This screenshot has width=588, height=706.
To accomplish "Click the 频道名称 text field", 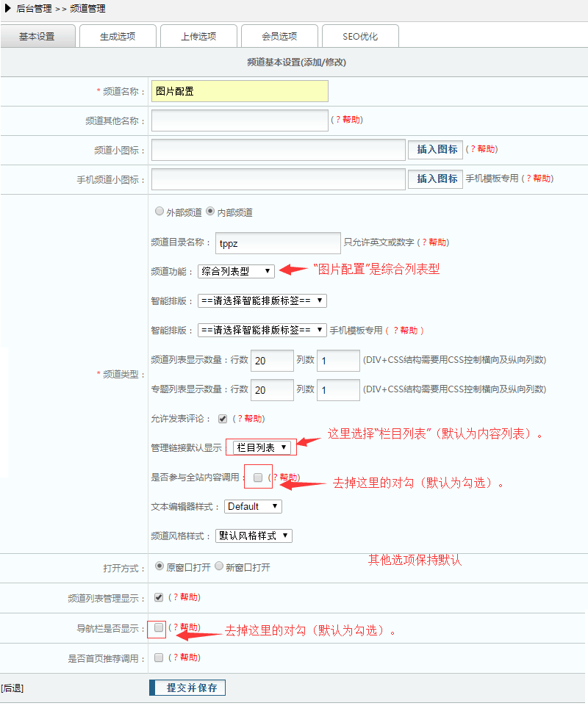I will [240, 91].
